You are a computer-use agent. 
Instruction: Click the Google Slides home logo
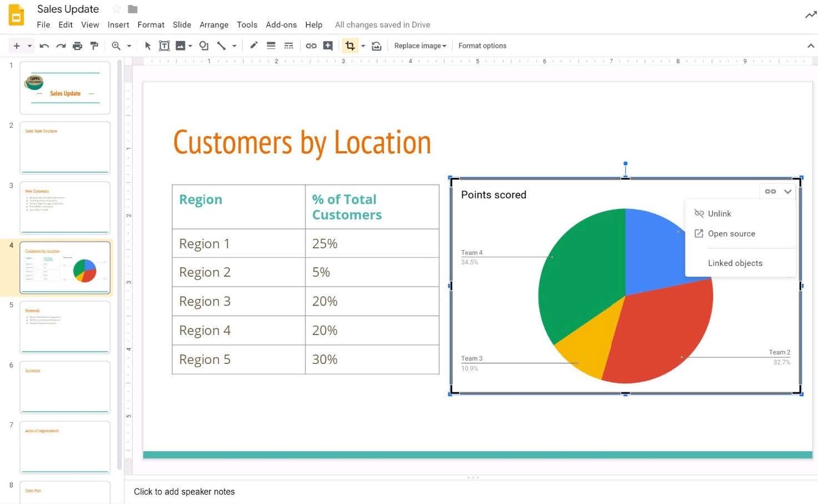click(x=16, y=16)
